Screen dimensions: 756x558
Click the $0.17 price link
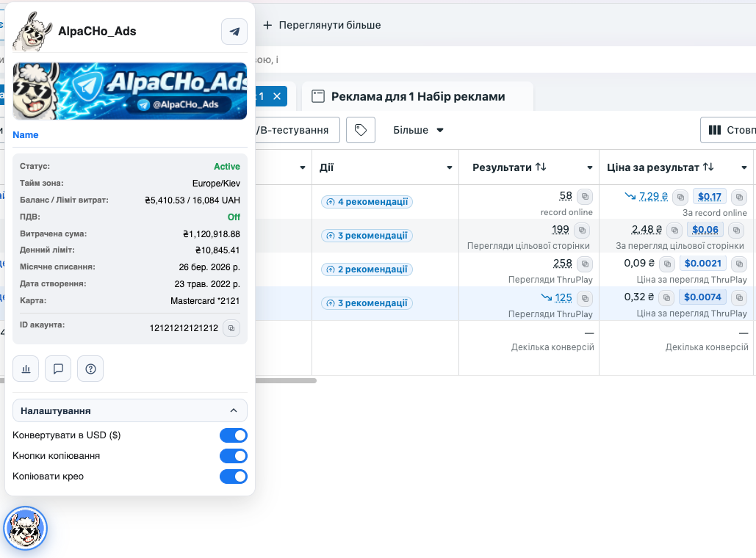[x=709, y=196]
